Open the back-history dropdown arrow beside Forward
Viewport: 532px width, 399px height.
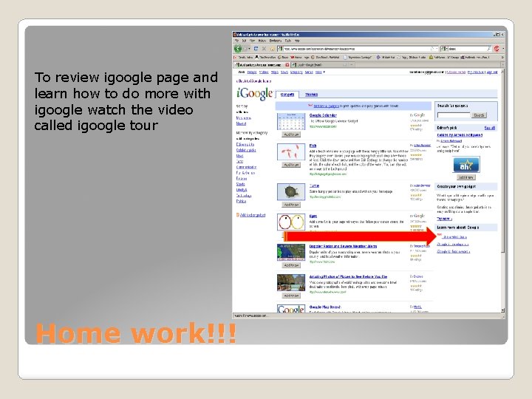pos(250,49)
